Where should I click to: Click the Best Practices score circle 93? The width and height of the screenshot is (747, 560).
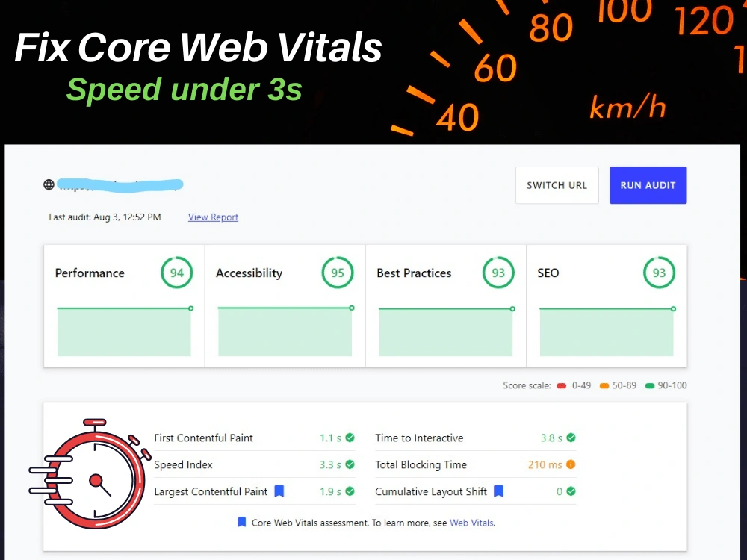(x=498, y=273)
